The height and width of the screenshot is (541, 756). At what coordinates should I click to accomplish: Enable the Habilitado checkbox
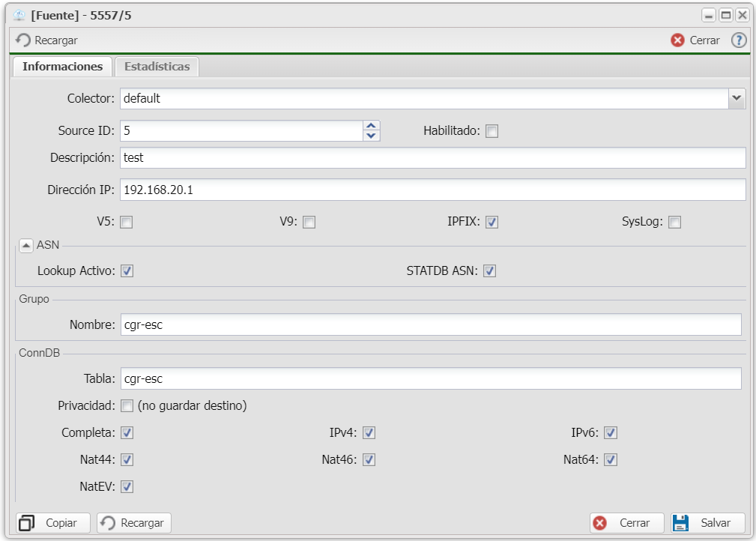(492, 131)
